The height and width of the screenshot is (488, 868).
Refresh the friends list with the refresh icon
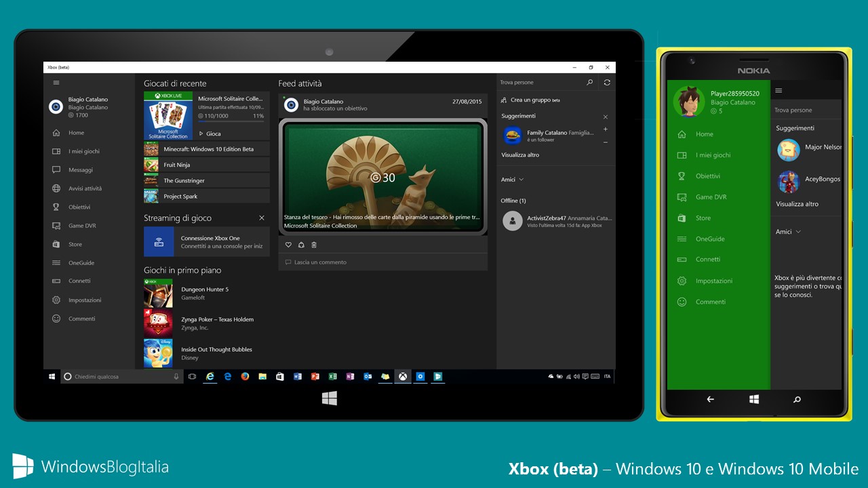click(607, 82)
